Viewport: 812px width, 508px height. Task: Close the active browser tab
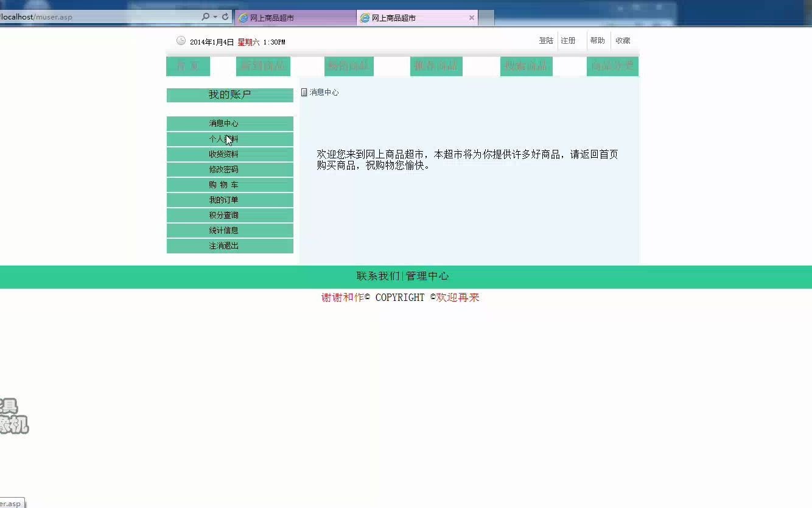(x=472, y=18)
